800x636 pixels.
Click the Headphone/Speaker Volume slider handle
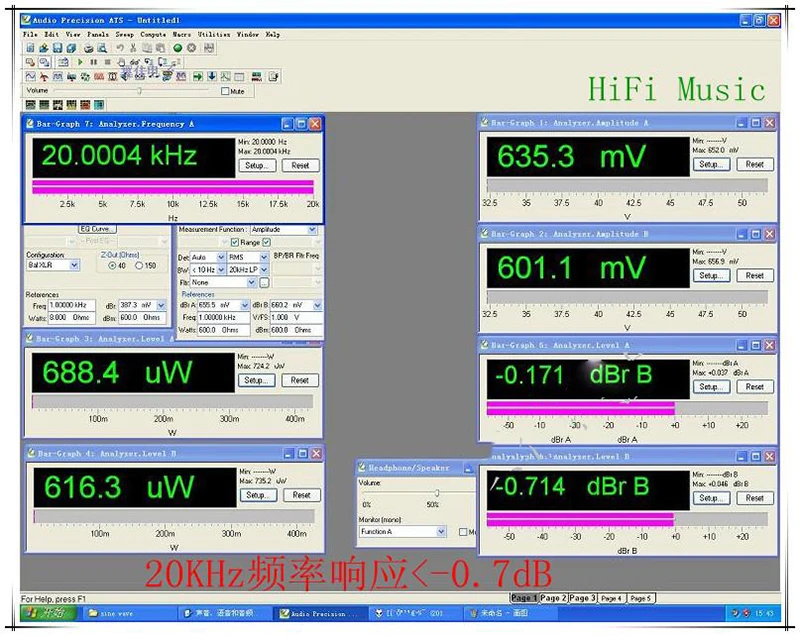[437, 493]
